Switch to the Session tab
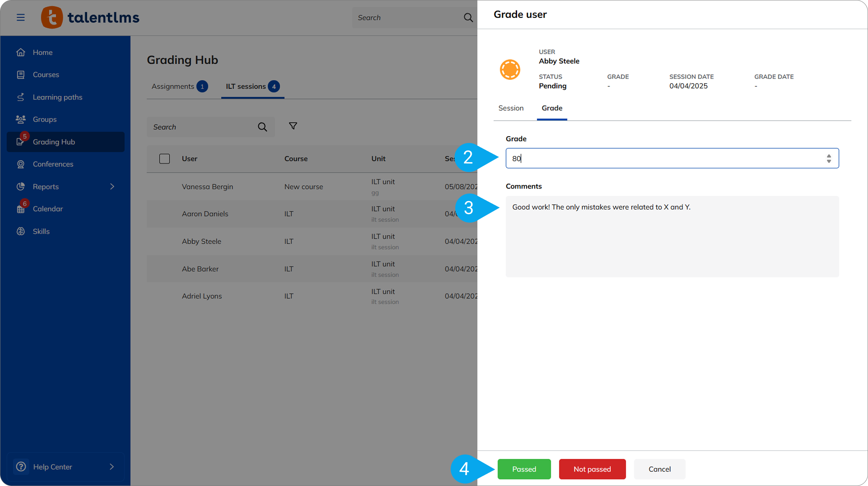This screenshot has height=486, width=868. point(511,108)
